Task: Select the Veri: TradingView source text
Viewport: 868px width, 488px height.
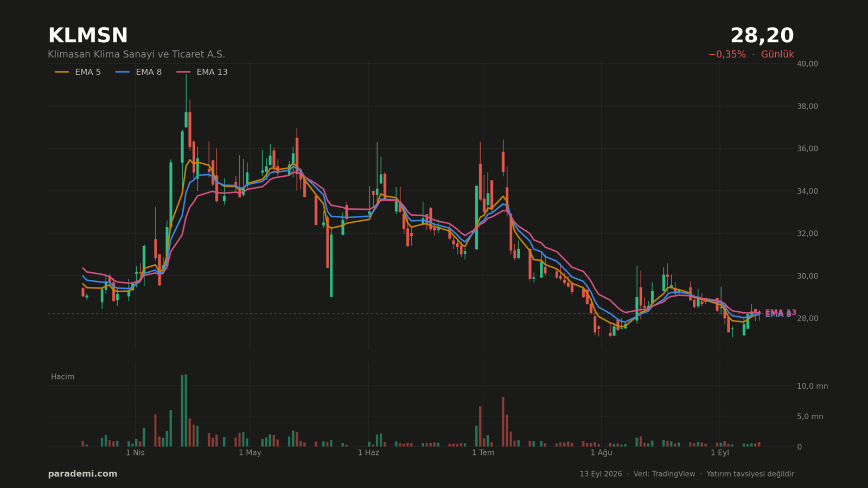Action: point(664,474)
